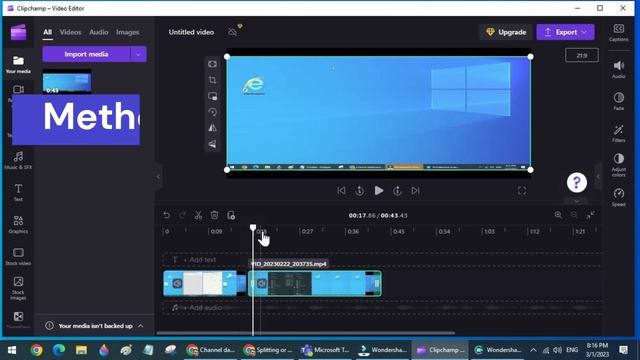Switch to the Images tab

pyautogui.click(x=127, y=32)
